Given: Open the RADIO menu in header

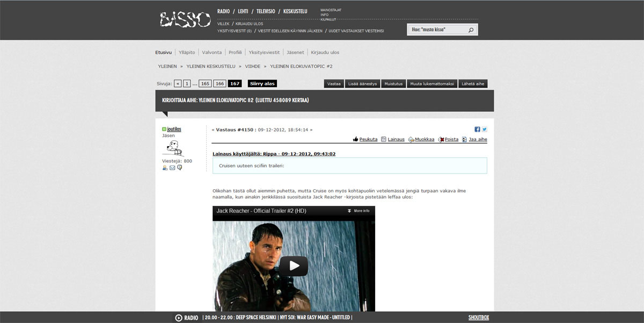Looking at the screenshot, I should [223, 11].
